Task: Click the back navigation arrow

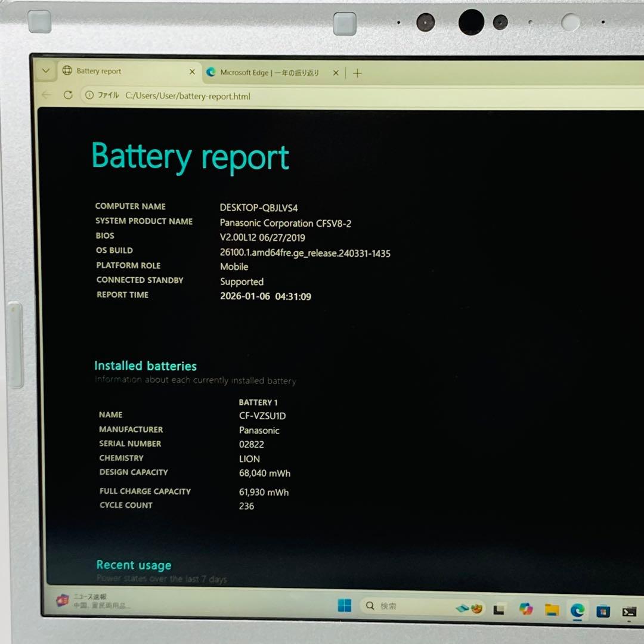Action: 46,94
